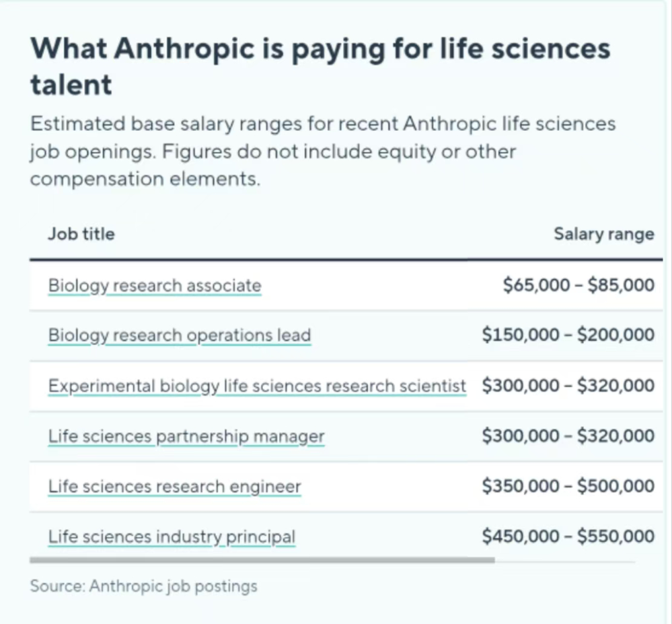Click the Source: Anthropic job postings note

point(143,586)
